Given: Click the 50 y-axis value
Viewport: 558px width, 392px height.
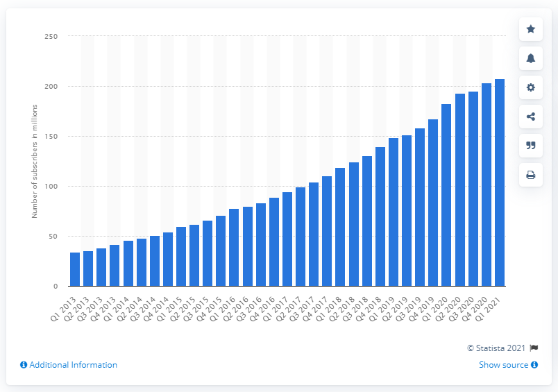Looking at the screenshot, I should point(53,236).
